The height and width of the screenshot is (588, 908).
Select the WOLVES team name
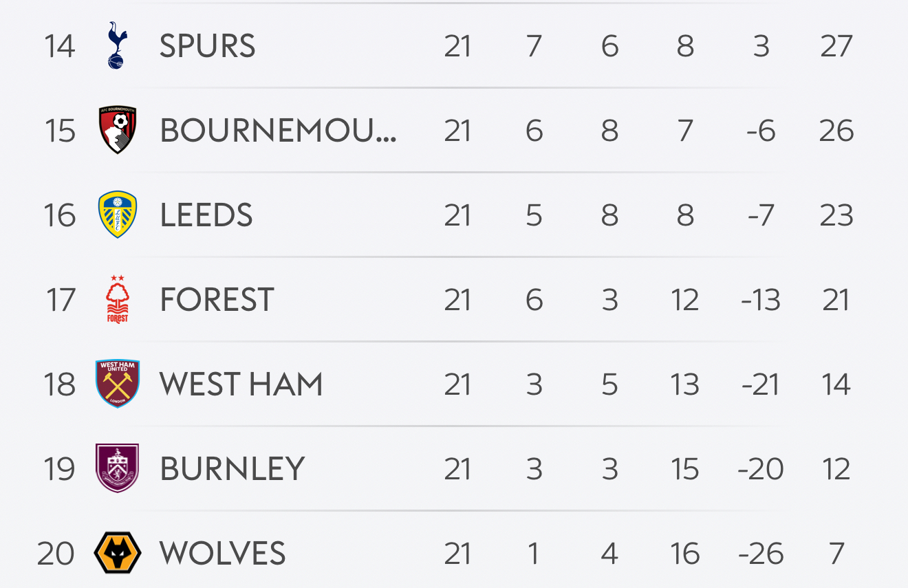coord(222,554)
